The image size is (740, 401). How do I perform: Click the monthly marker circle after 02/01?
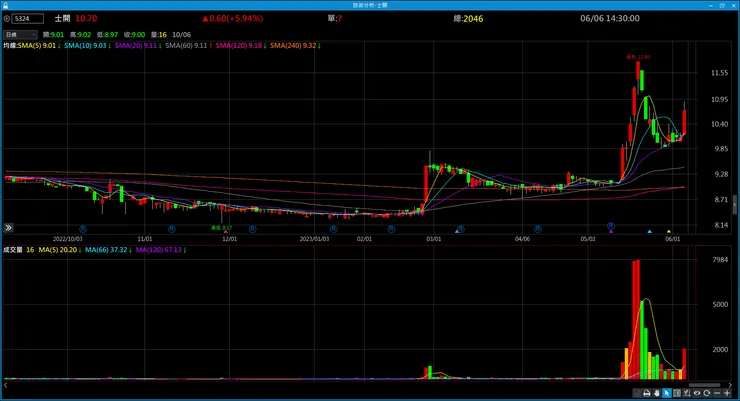(391, 229)
